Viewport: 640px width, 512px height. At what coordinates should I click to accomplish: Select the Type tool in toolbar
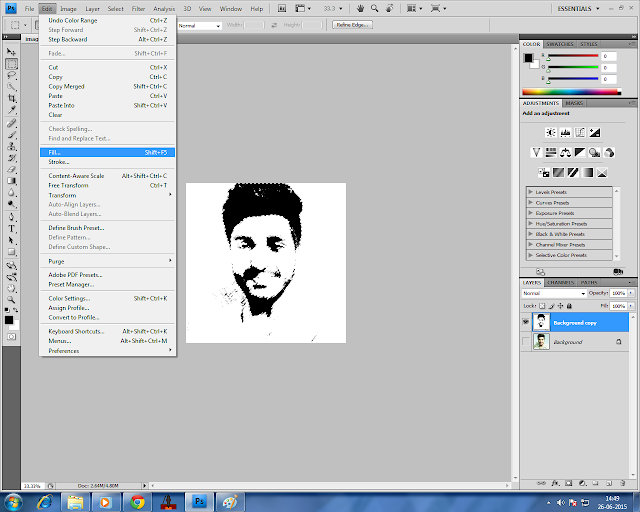point(11,228)
